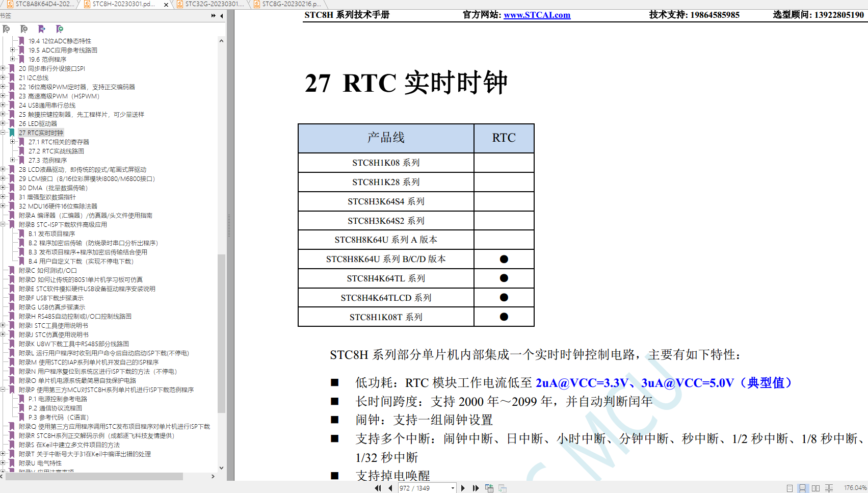Viewport: 868px width, 493px height.
Task: Open bookmark P.3 参考代码 (C语言)
Action: pos(59,417)
